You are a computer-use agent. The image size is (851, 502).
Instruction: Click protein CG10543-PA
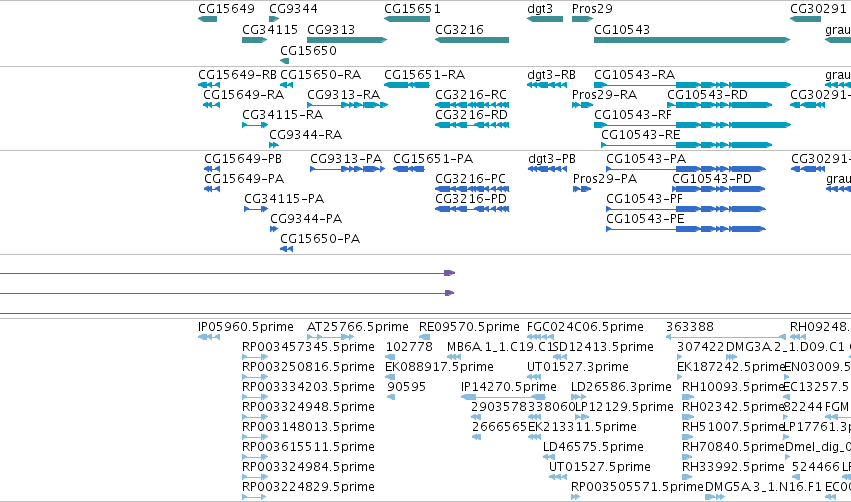[x=686, y=169]
